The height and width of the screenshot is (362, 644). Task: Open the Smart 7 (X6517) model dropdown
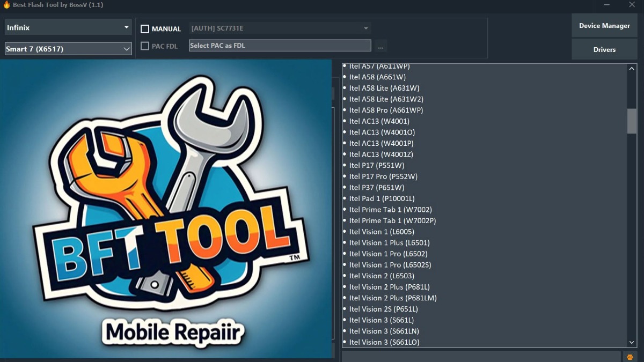click(68, 49)
